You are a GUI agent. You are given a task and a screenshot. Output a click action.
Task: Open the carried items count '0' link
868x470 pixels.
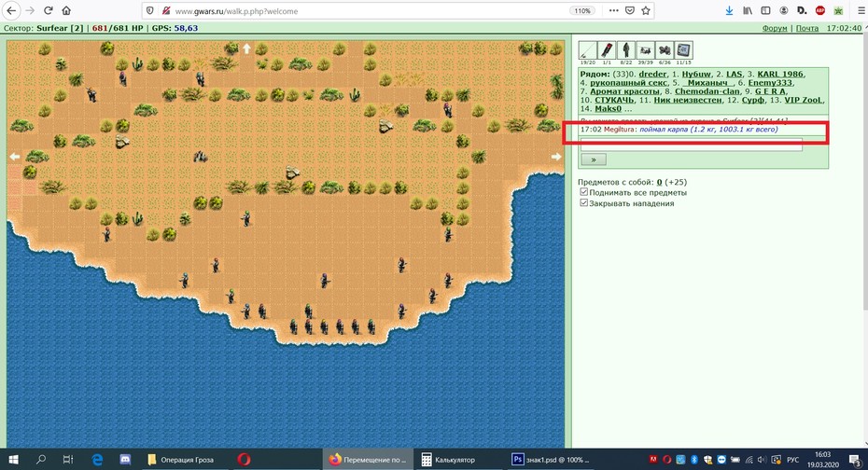coord(659,182)
